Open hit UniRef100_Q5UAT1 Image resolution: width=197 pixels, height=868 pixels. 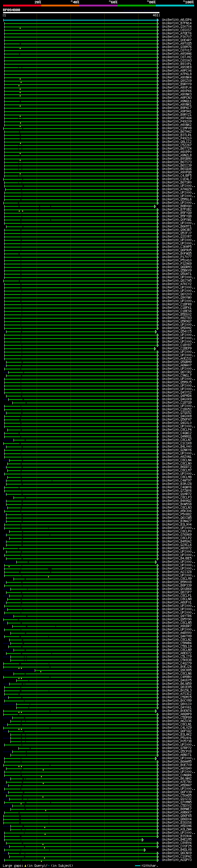(x=176, y=274)
